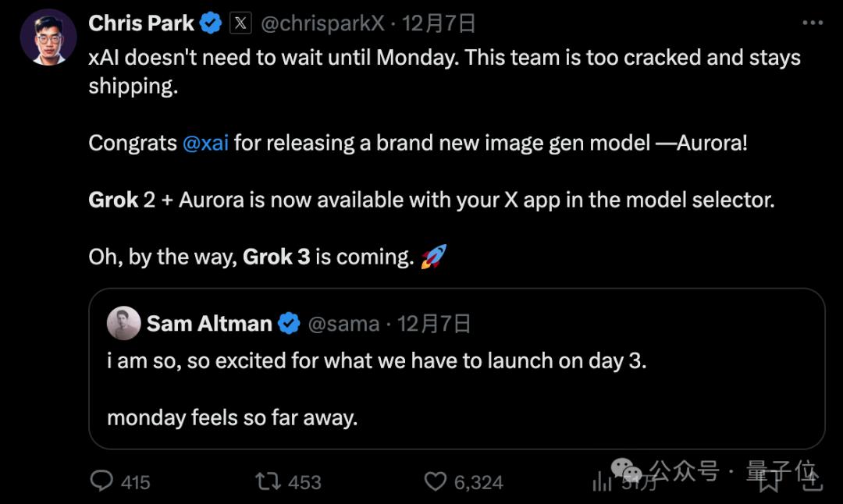Click the @chrisparkX handle
The image size is (843, 504).
[x=322, y=23]
